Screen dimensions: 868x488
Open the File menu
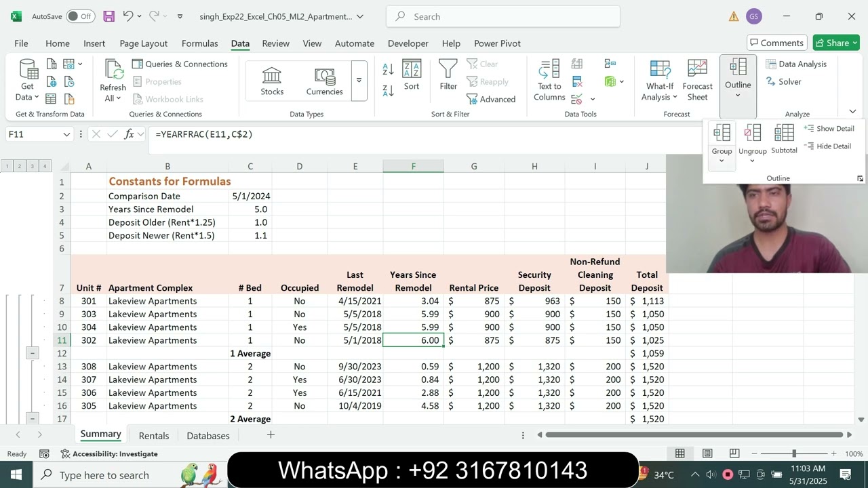(x=21, y=43)
